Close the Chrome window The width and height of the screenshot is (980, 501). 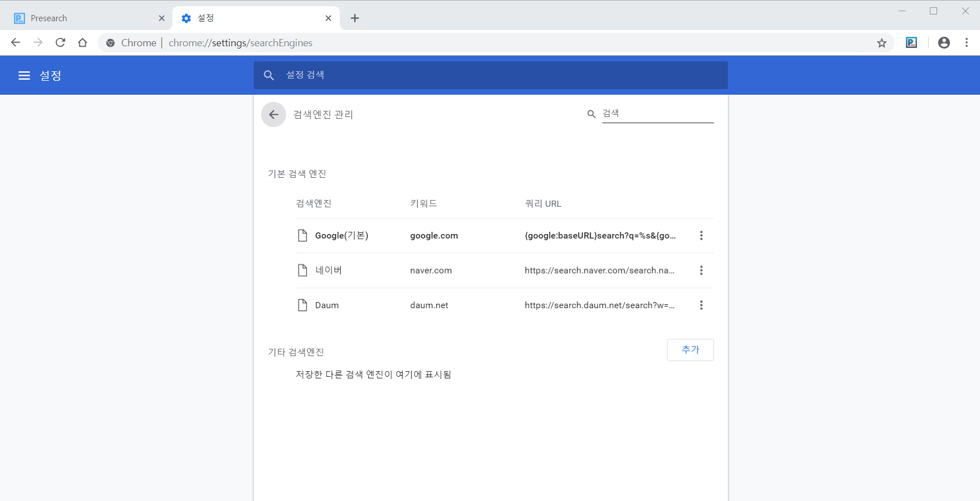point(965,11)
